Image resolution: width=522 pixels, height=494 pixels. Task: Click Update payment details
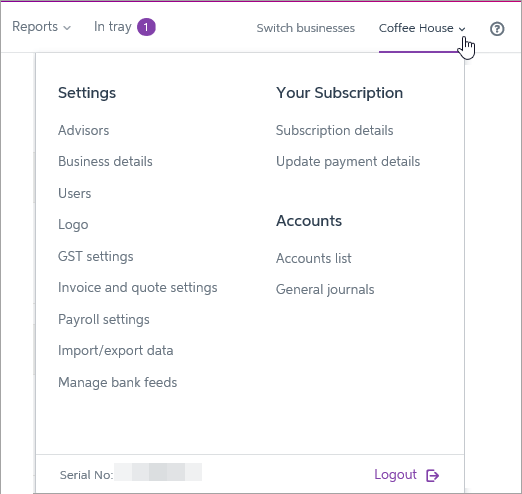348,162
